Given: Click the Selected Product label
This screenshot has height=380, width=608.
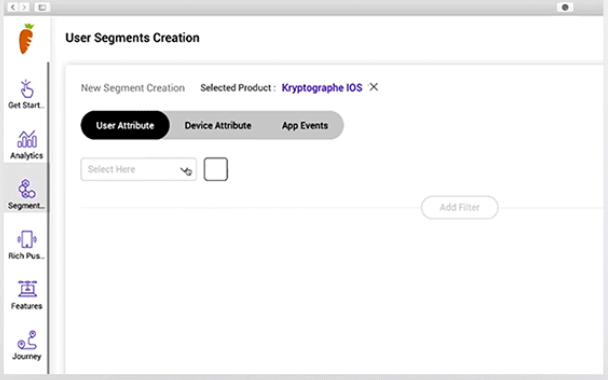Looking at the screenshot, I should click(x=238, y=88).
